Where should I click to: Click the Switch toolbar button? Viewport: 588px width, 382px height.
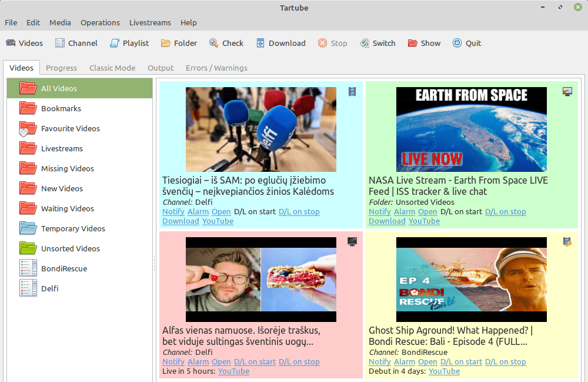point(377,43)
